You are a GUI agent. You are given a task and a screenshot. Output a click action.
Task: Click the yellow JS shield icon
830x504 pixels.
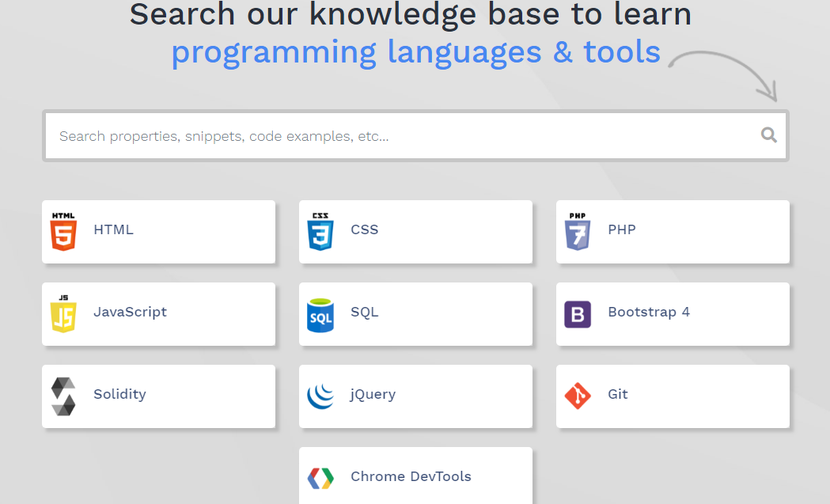coord(63,313)
